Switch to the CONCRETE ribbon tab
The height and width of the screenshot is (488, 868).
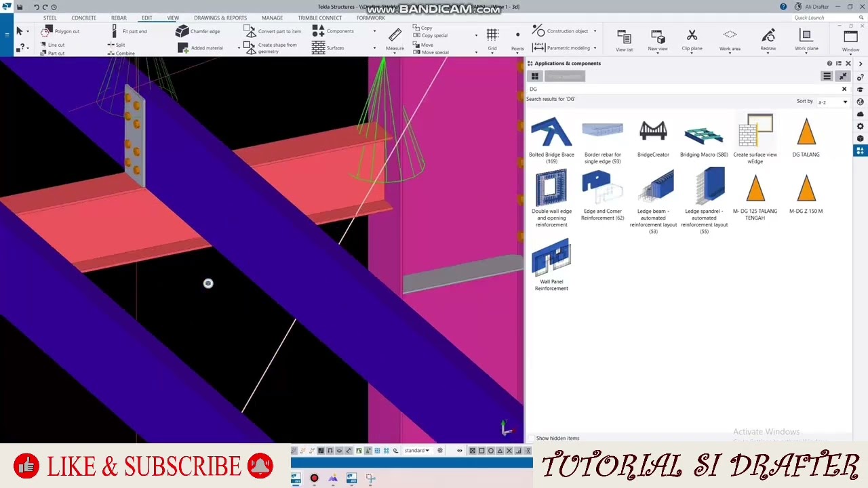coord(84,18)
